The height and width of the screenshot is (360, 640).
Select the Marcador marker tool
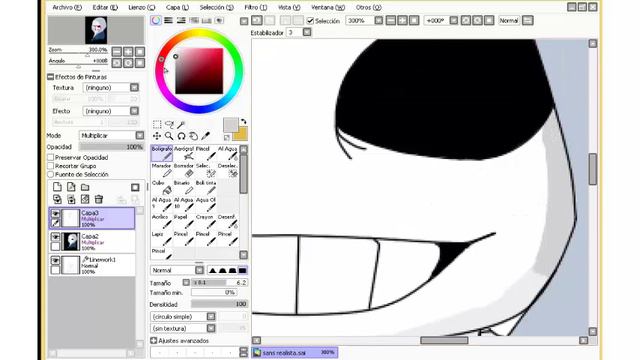(162, 170)
